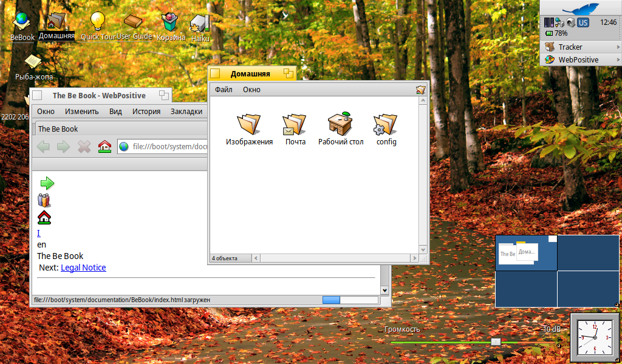Open the Изображения folder
This screenshot has height=364, width=622.
pos(249,124)
